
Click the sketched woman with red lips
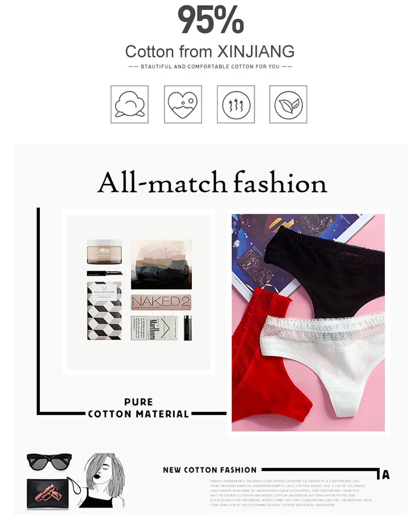(x=102, y=480)
